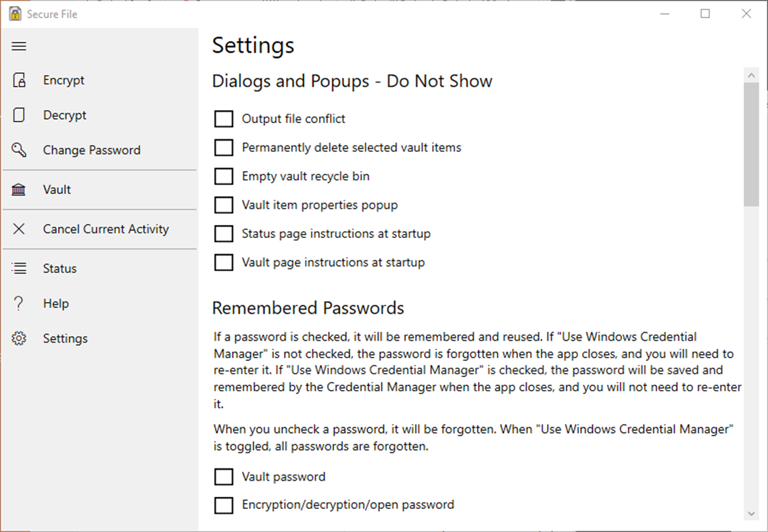Viewport: 768px width, 532px height.
Task: Click the Settings gear icon
Action: pos(19,339)
